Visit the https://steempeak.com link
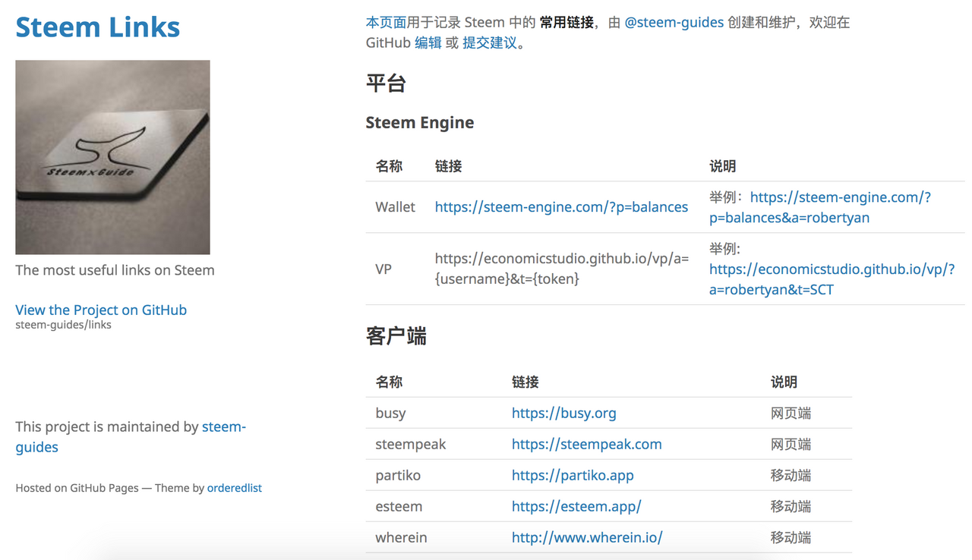Image resolution: width=972 pixels, height=560 pixels. point(586,444)
